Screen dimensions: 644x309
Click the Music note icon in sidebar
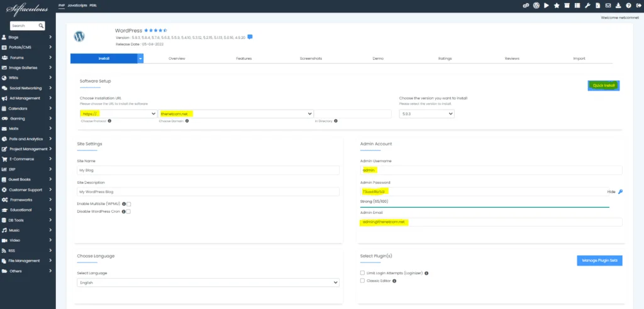pyautogui.click(x=4, y=230)
